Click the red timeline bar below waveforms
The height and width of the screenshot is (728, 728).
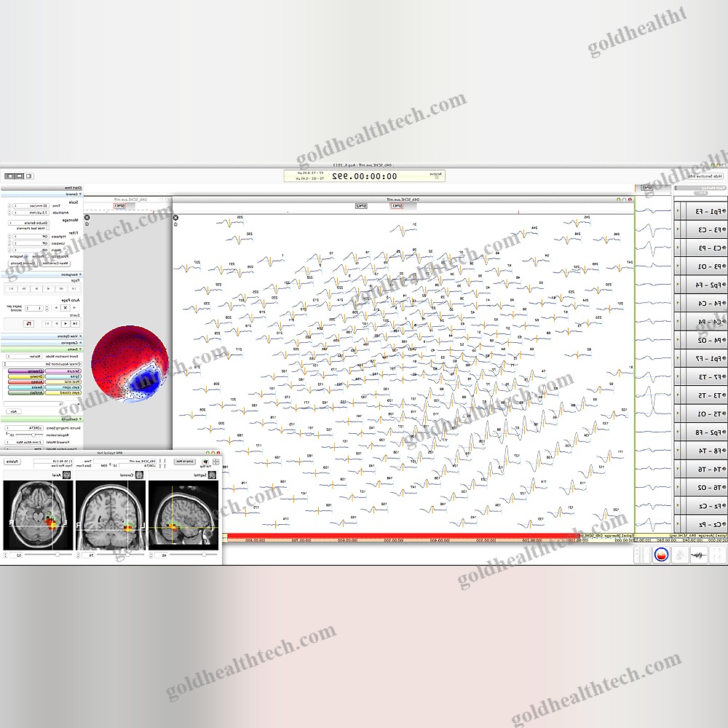(404, 537)
